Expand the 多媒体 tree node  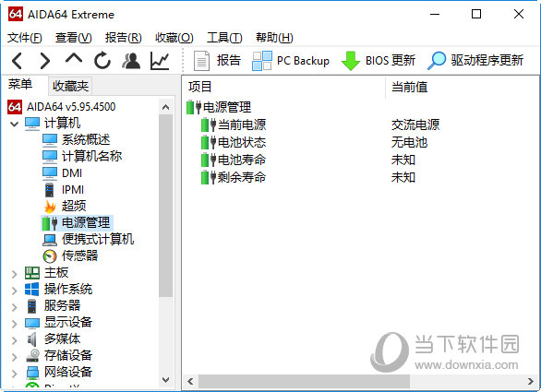(14, 340)
